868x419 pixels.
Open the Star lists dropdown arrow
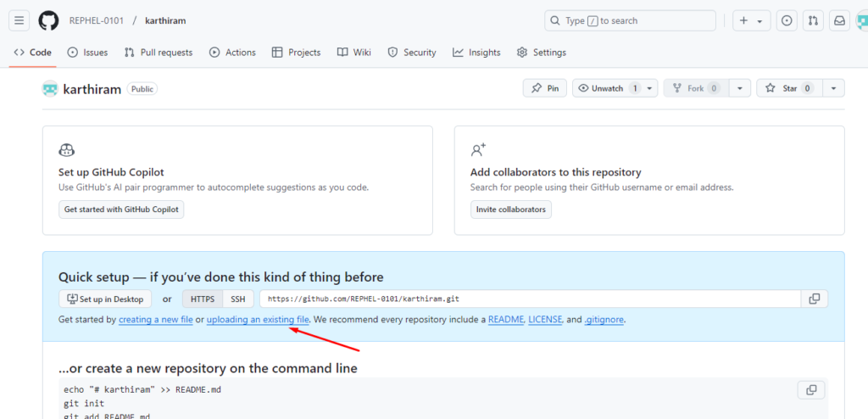pos(834,88)
